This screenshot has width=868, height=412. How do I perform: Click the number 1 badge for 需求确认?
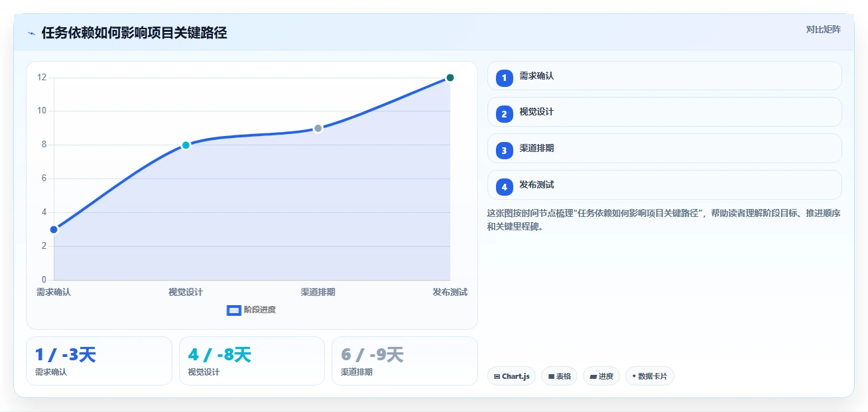pos(504,78)
